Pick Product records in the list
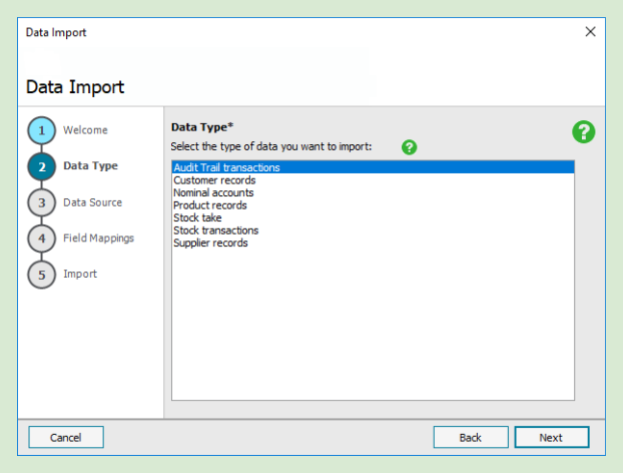 [x=211, y=206]
